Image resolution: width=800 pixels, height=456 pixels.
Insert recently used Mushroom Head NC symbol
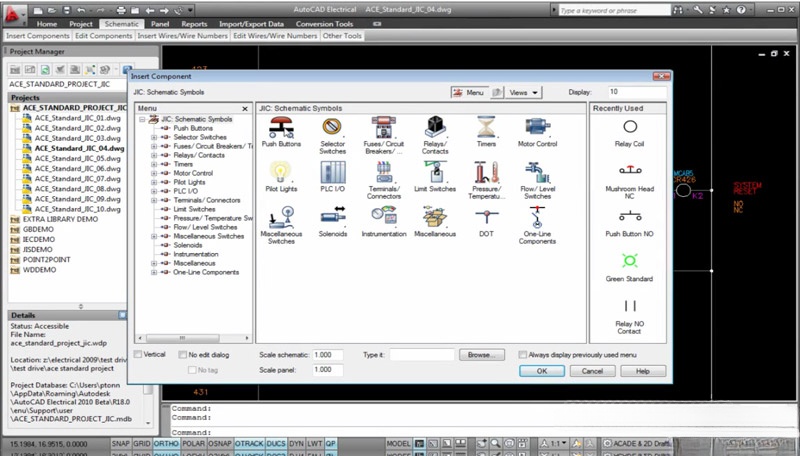pyautogui.click(x=630, y=170)
